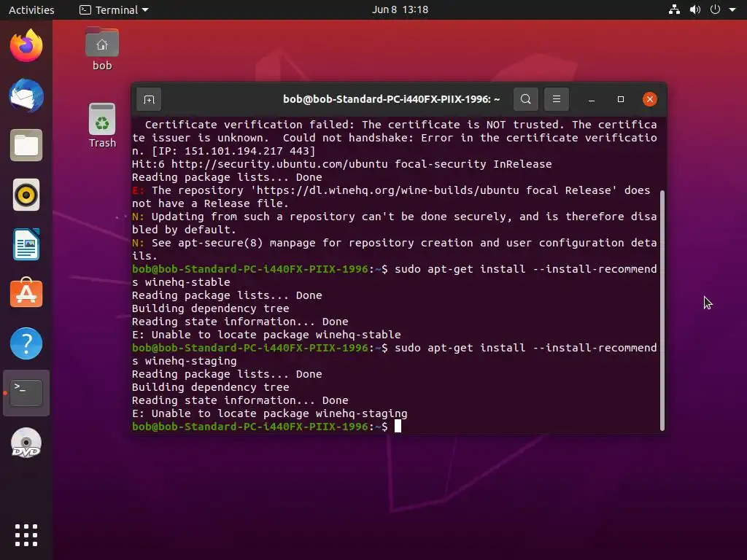The width and height of the screenshot is (747, 560).
Task: Click the terminal vertical scrollbar
Action: pos(662,310)
